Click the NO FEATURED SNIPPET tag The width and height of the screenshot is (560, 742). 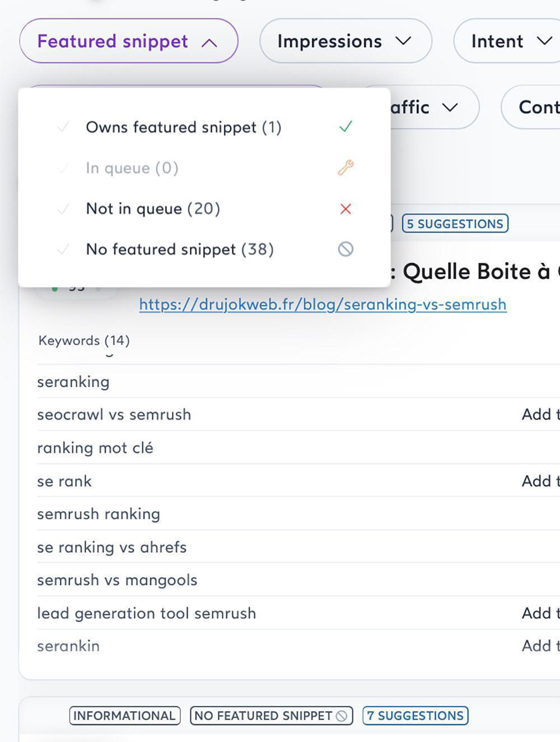pos(272,716)
